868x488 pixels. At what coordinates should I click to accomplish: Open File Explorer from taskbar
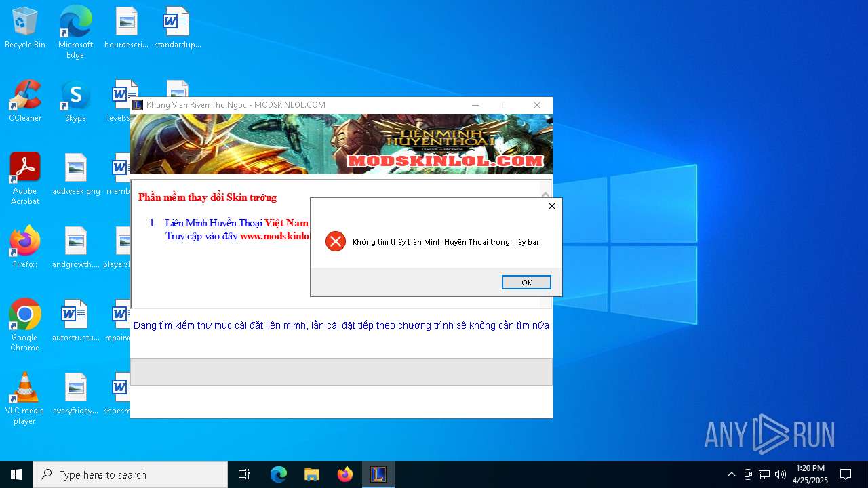click(312, 474)
